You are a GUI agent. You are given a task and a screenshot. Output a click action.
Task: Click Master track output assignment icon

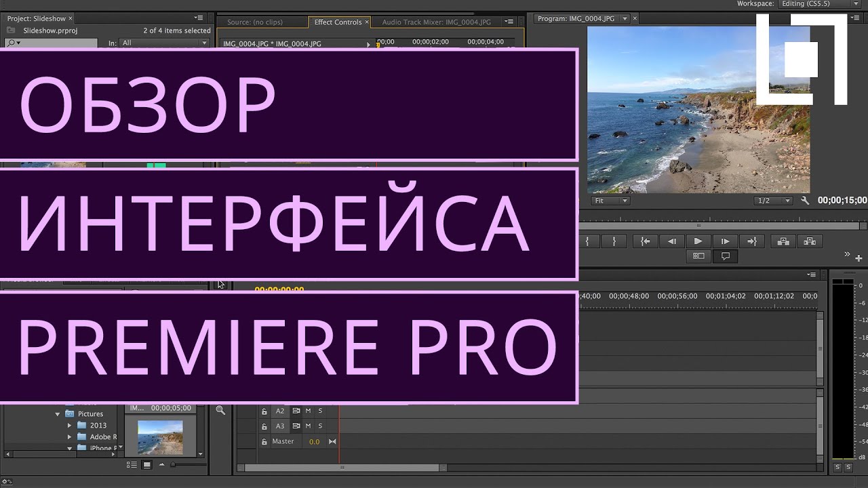click(x=332, y=442)
